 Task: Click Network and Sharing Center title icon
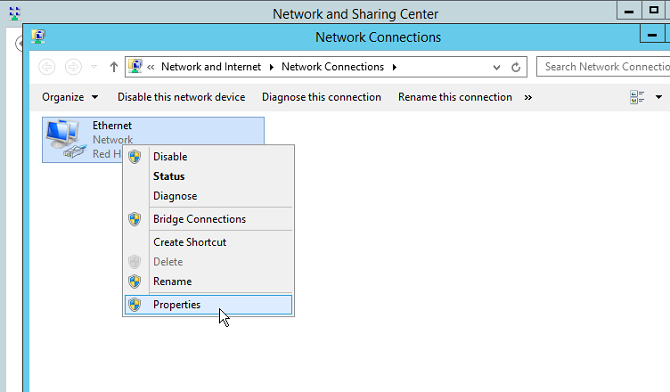tap(14, 13)
